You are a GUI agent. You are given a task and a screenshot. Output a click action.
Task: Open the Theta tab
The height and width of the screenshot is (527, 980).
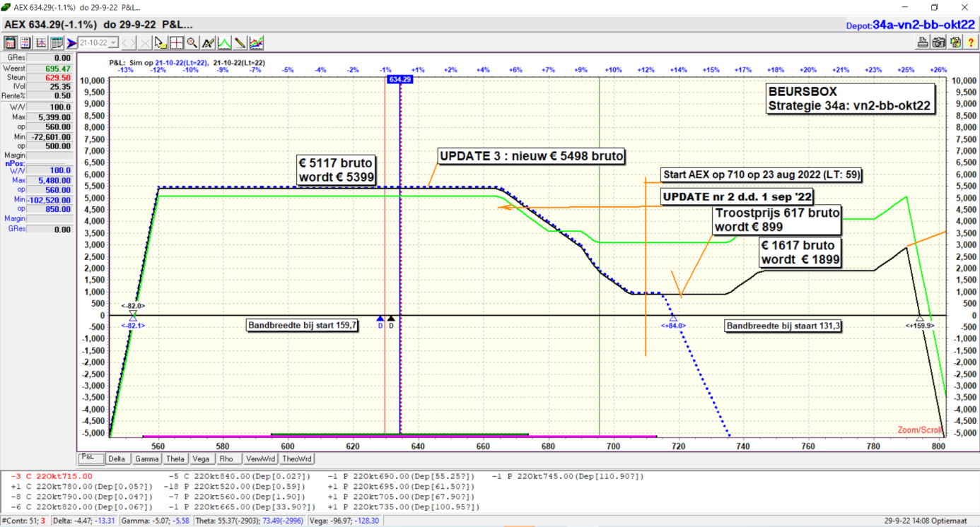175,459
